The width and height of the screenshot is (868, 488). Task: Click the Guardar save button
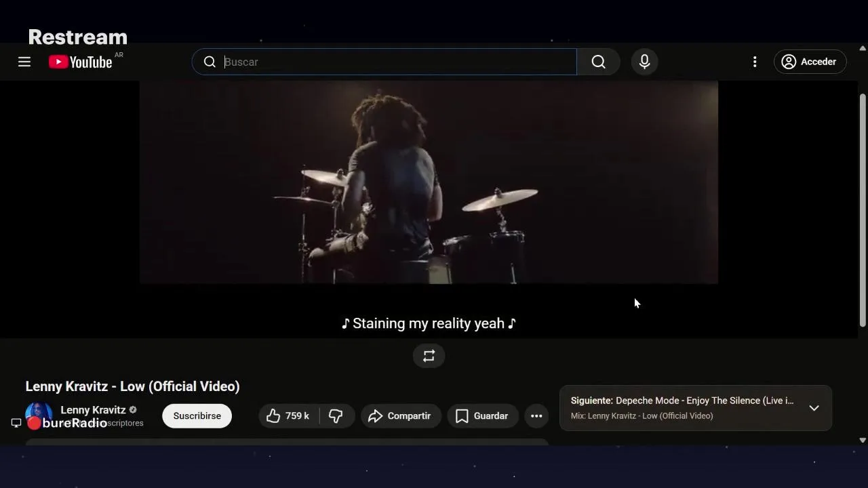coord(482,415)
